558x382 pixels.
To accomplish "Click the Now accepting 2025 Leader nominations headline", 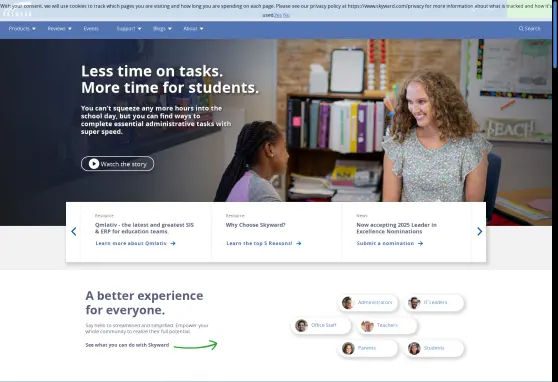I will [396, 228].
